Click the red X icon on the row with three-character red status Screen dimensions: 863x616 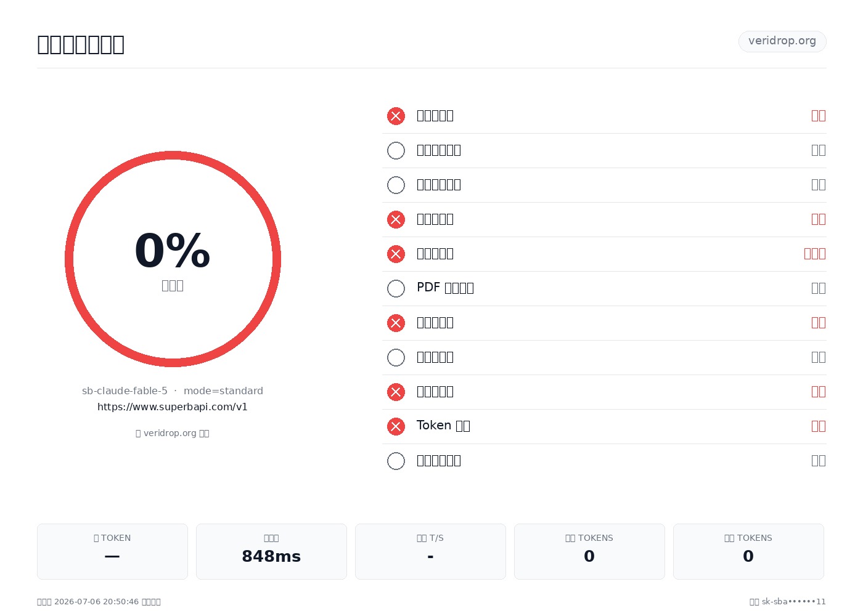(396, 254)
